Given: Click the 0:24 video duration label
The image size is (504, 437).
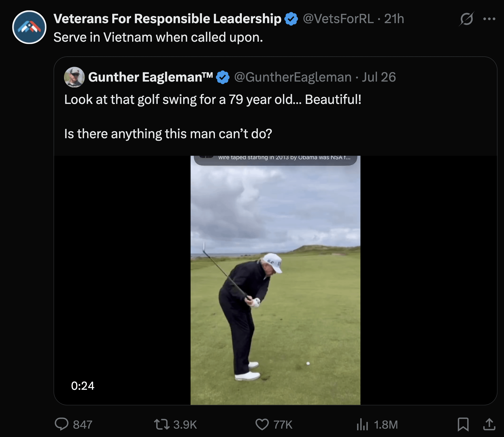Looking at the screenshot, I should [x=83, y=386].
